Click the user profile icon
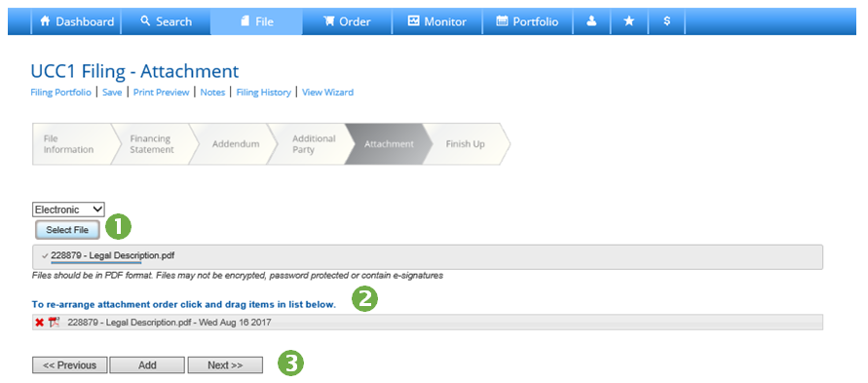This screenshot has width=868, height=383. tap(591, 21)
